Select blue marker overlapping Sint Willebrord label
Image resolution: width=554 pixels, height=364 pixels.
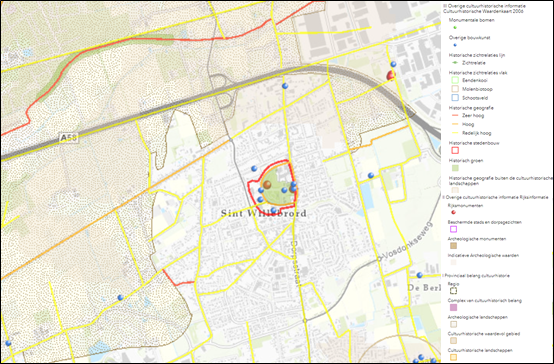pos(273,210)
